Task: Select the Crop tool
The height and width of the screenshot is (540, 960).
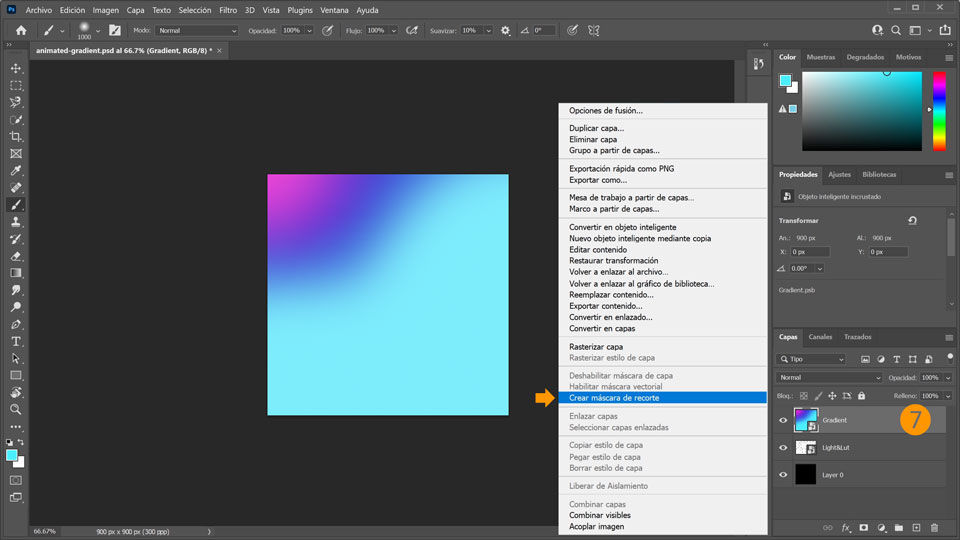Action: pyautogui.click(x=16, y=136)
